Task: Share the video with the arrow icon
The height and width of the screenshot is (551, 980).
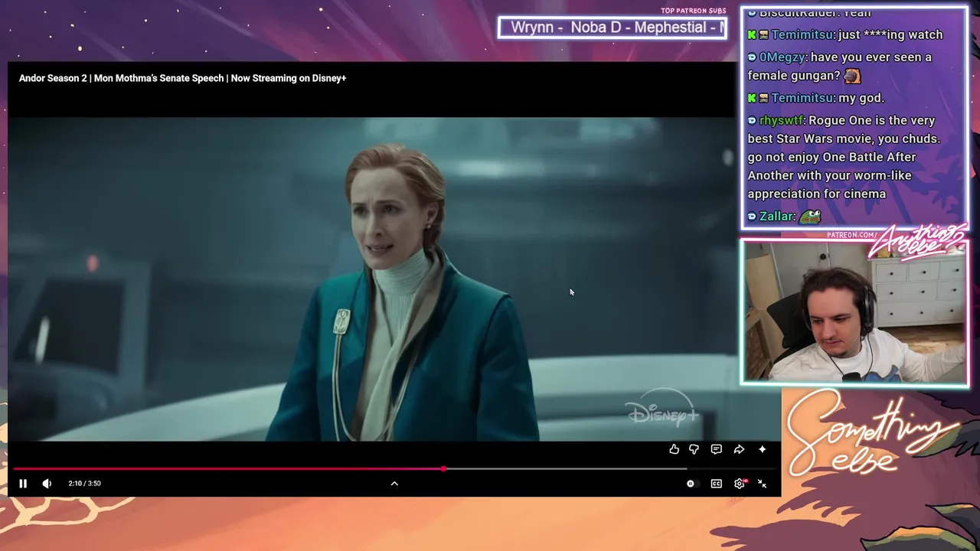Action: click(x=739, y=449)
